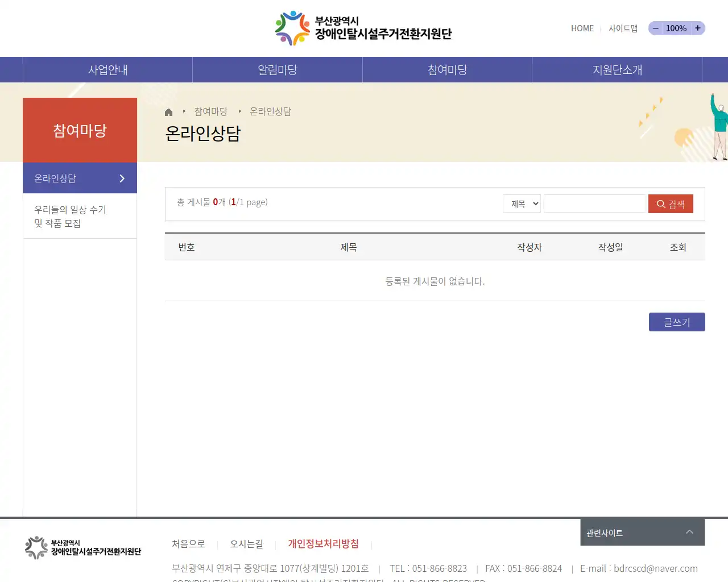Select 우리들의 일상 수기 및 작품 모집 sidebar item
The width and height of the screenshot is (728, 582).
click(80, 217)
